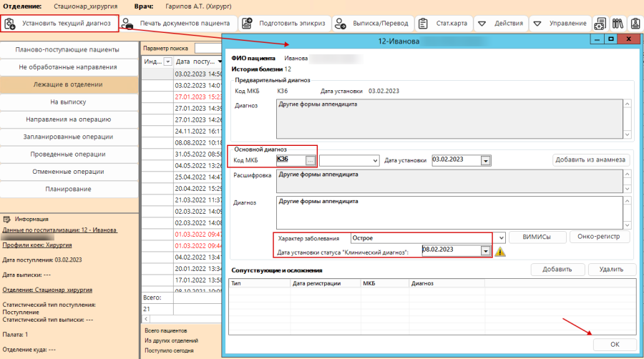Select the row dated 21.03.2022 11:3
This screenshot has width=644, height=359.
tap(182, 200)
